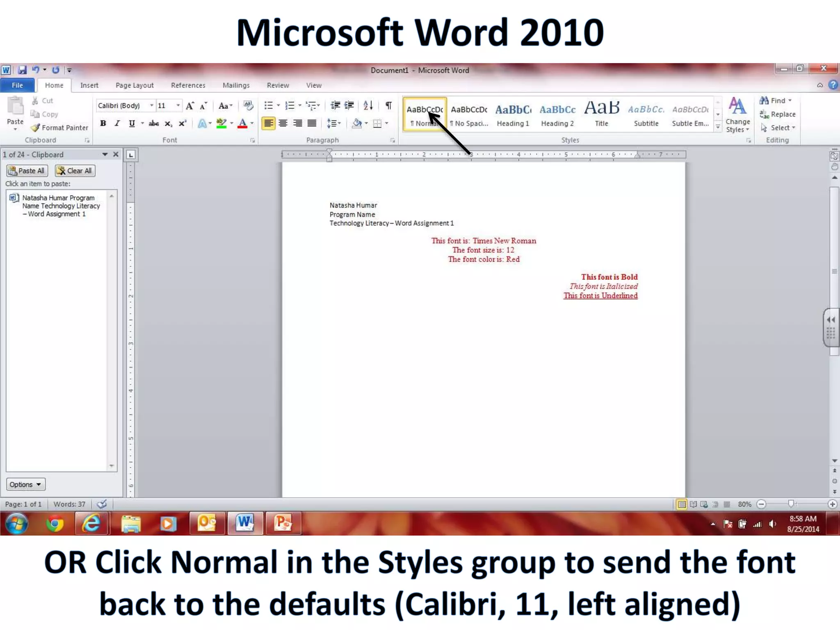Click Increase Indent icon
This screenshot has height=630, width=840.
(x=349, y=105)
